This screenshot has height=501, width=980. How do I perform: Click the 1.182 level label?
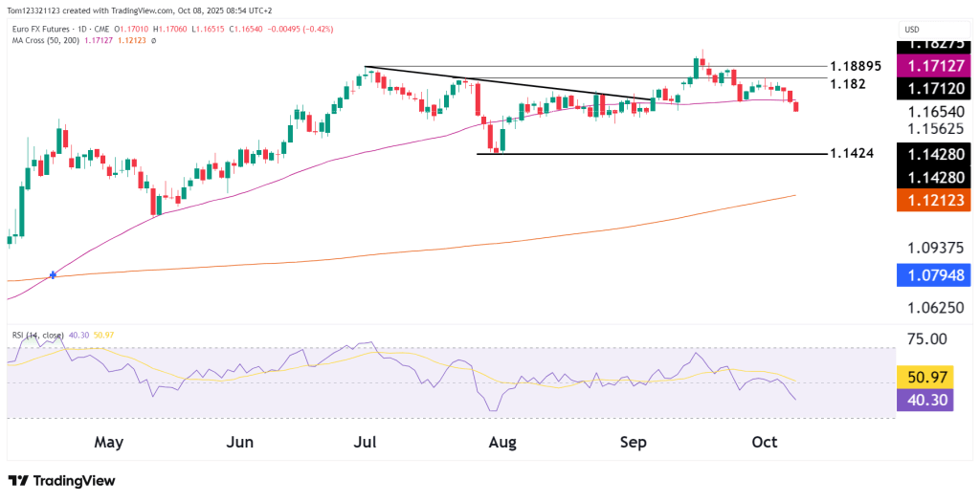(848, 84)
